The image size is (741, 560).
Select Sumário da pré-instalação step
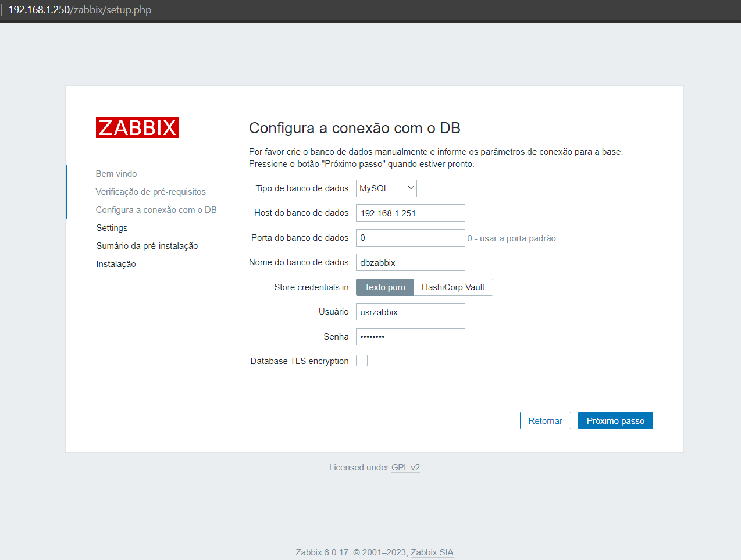pyautogui.click(x=147, y=246)
